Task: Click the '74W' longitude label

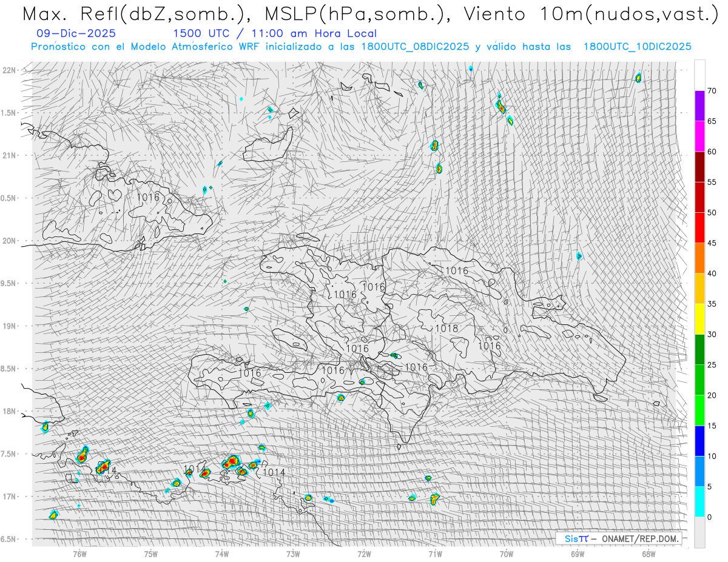Action: coord(222,554)
